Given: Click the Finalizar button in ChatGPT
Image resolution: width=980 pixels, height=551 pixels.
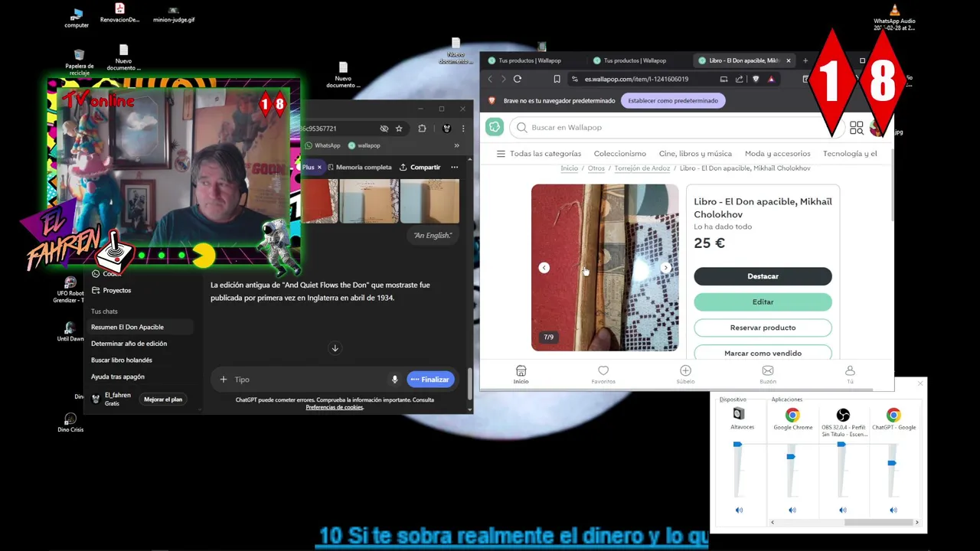Looking at the screenshot, I should (430, 380).
